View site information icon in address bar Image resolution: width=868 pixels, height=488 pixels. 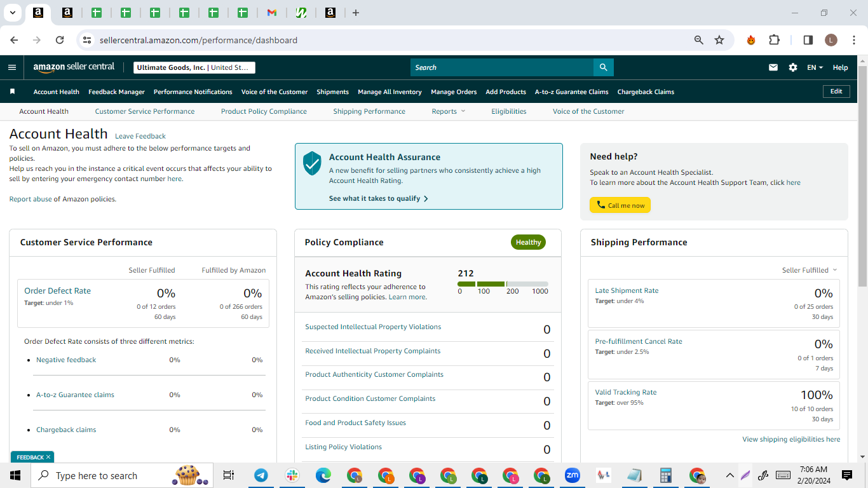click(88, 40)
